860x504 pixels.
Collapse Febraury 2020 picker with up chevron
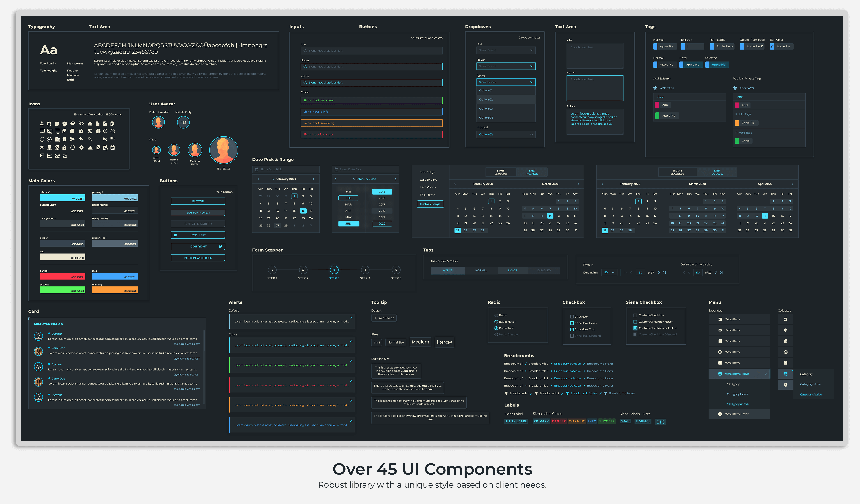(354, 179)
